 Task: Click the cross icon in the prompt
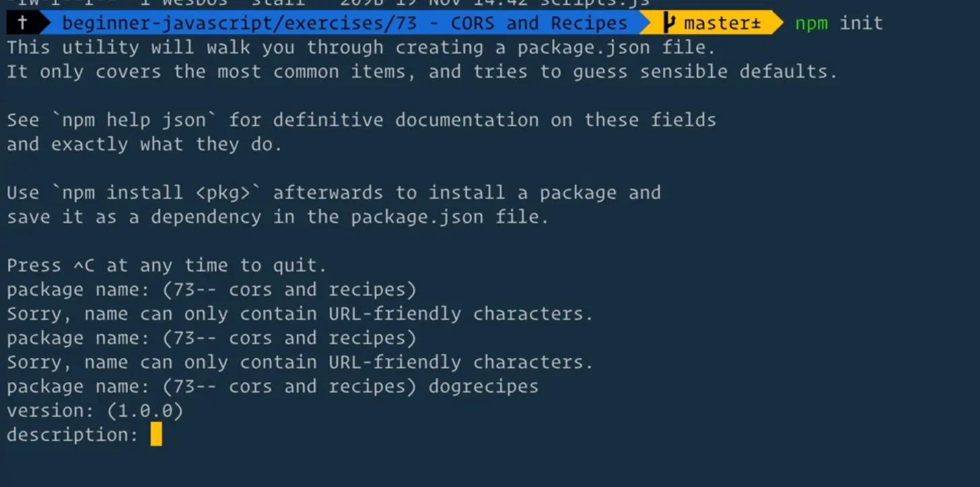[22, 24]
